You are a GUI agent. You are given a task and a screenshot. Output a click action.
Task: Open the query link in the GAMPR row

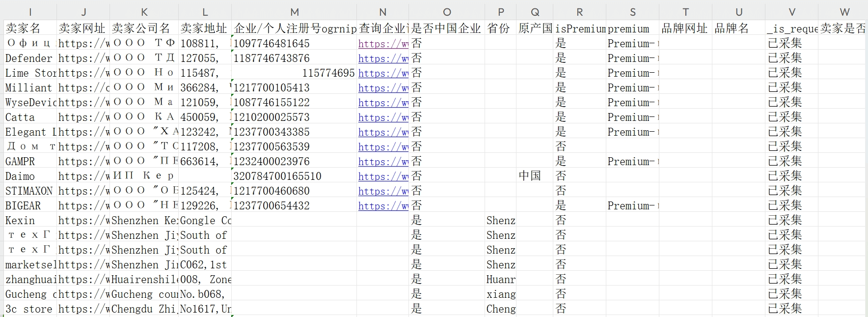point(383,162)
